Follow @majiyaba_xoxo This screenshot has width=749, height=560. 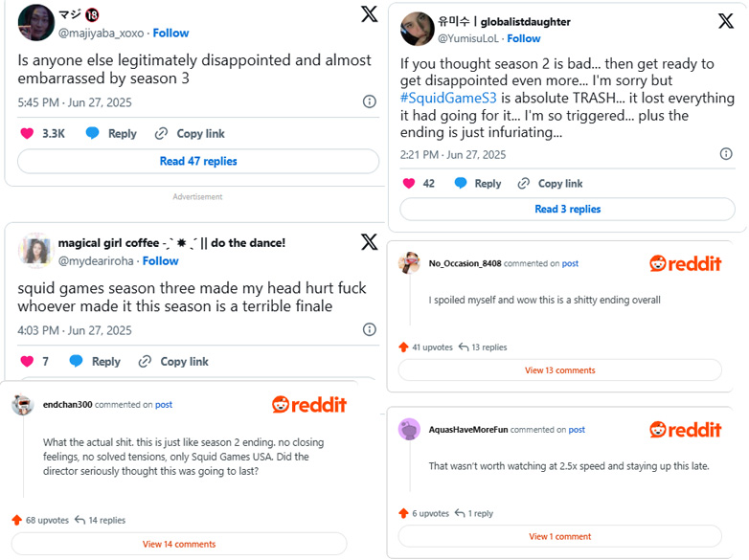tap(170, 33)
